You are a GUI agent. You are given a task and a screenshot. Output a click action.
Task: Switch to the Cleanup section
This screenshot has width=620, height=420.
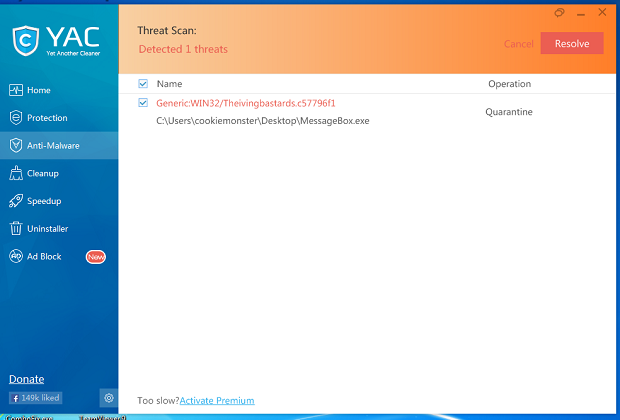pyautogui.click(x=59, y=173)
